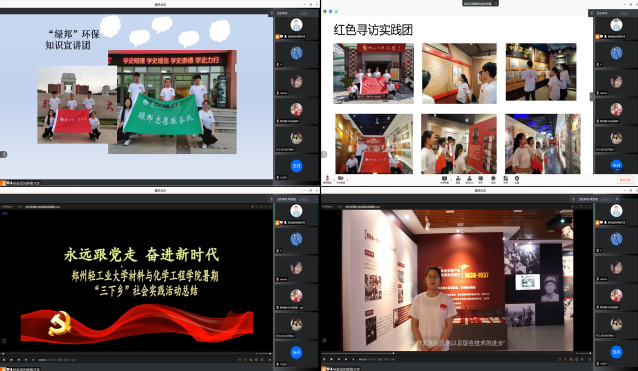Open the invite icon in the 红色寻访实践团 meeting toolbar
This screenshot has width=638, height=371.
tap(458, 179)
